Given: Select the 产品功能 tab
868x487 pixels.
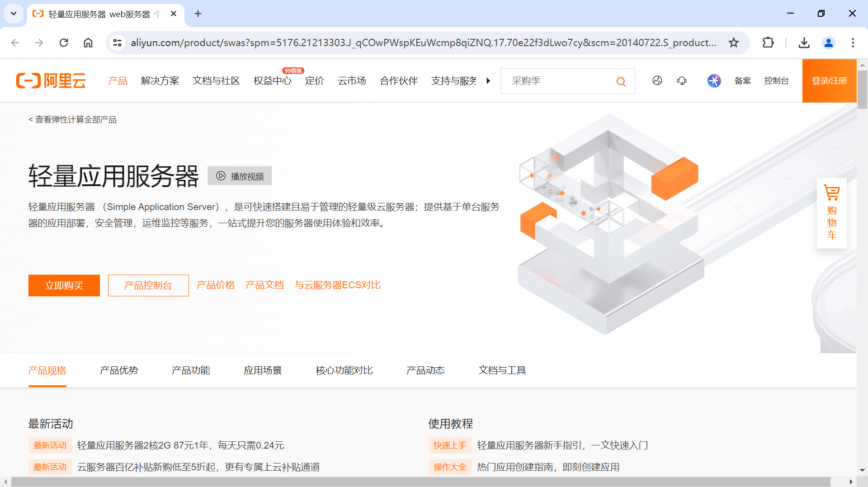Looking at the screenshot, I should click(191, 370).
